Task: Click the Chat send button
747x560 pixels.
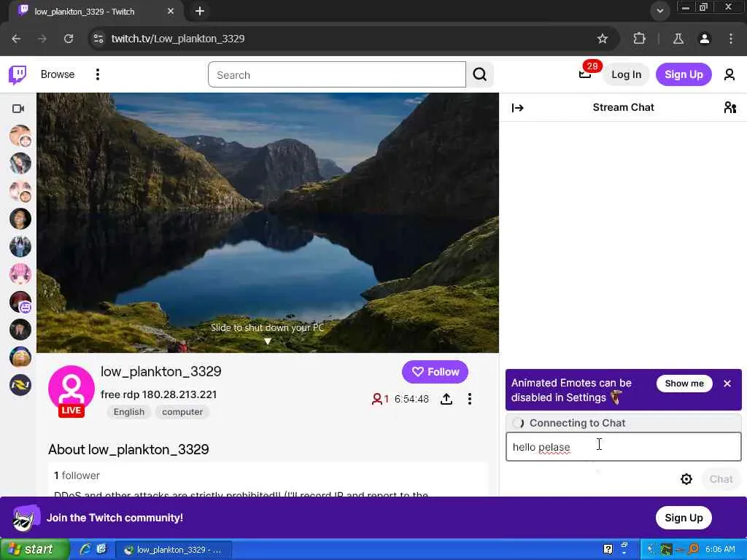Action: [721, 479]
